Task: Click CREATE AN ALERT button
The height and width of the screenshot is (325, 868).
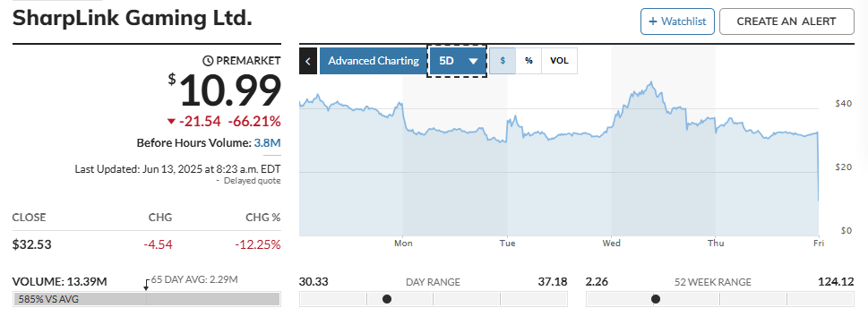Action: [786, 21]
